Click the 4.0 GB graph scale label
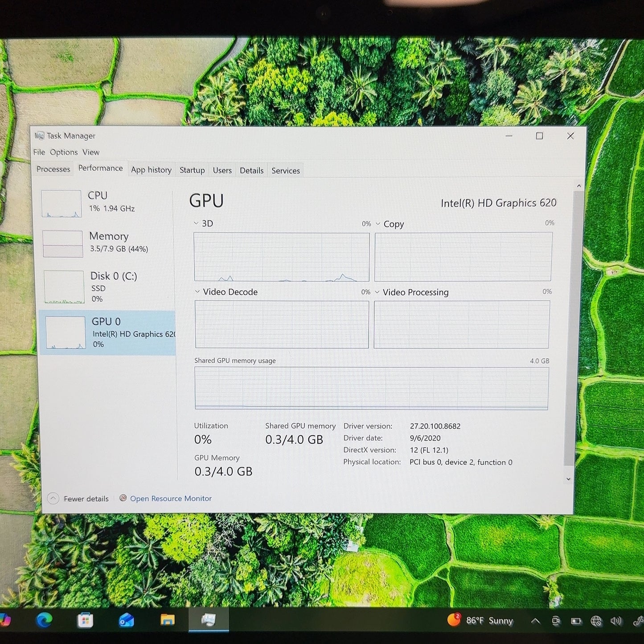 pos(539,361)
